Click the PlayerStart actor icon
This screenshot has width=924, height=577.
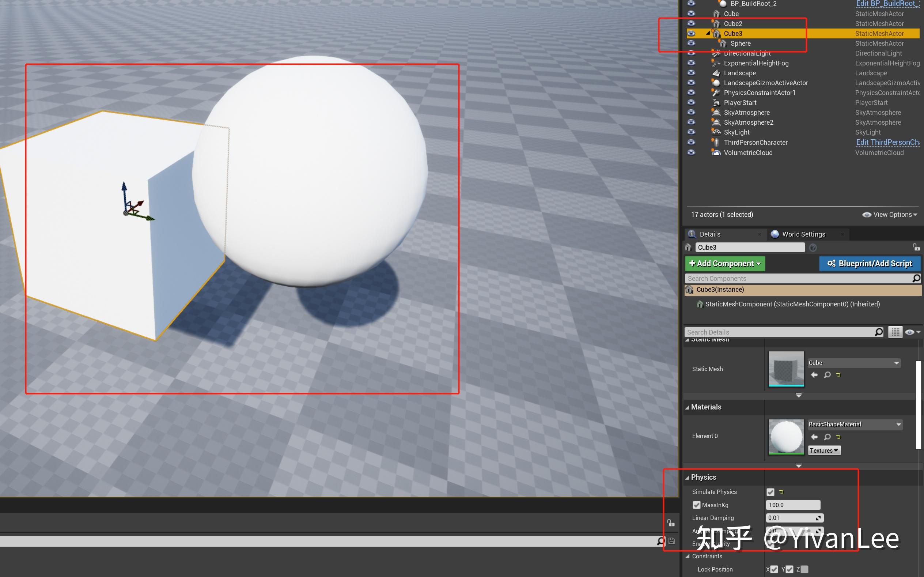pyautogui.click(x=716, y=103)
